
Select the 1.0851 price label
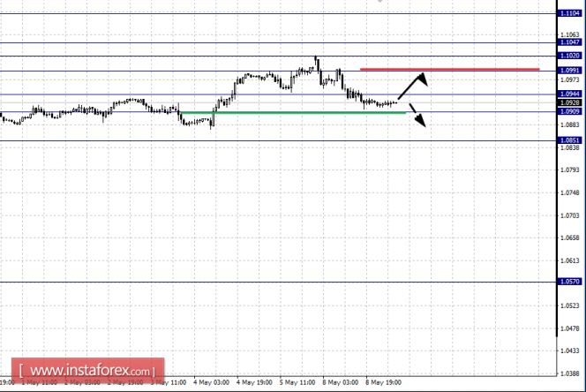pos(569,140)
